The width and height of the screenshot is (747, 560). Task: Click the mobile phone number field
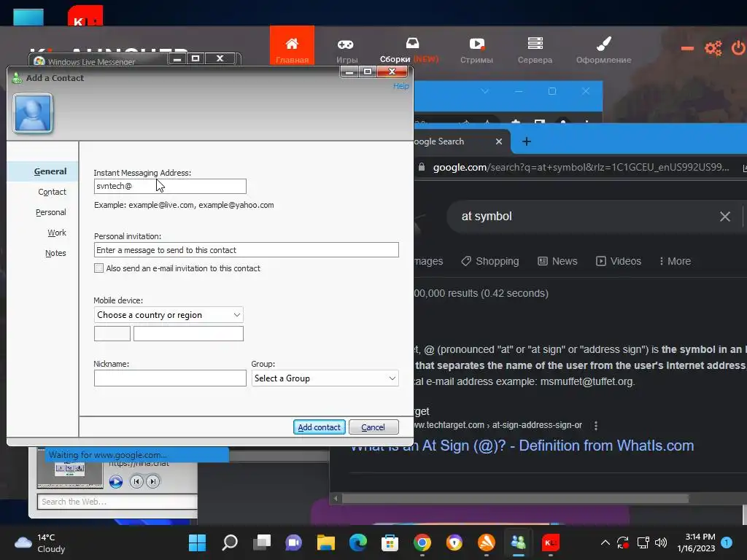click(188, 333)
